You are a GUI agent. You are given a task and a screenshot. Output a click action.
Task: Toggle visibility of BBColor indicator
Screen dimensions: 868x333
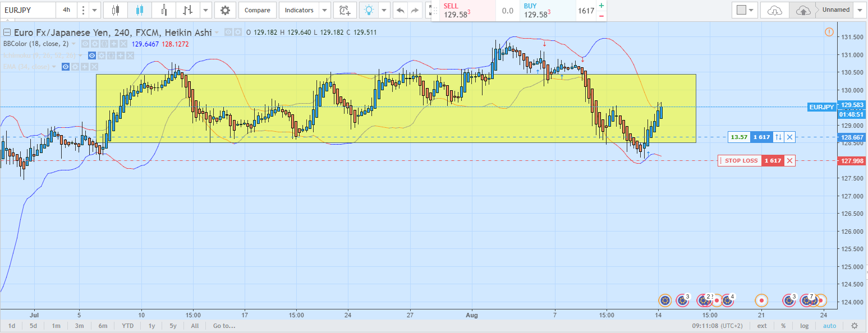pyautogui.click(x=85, y=44)
